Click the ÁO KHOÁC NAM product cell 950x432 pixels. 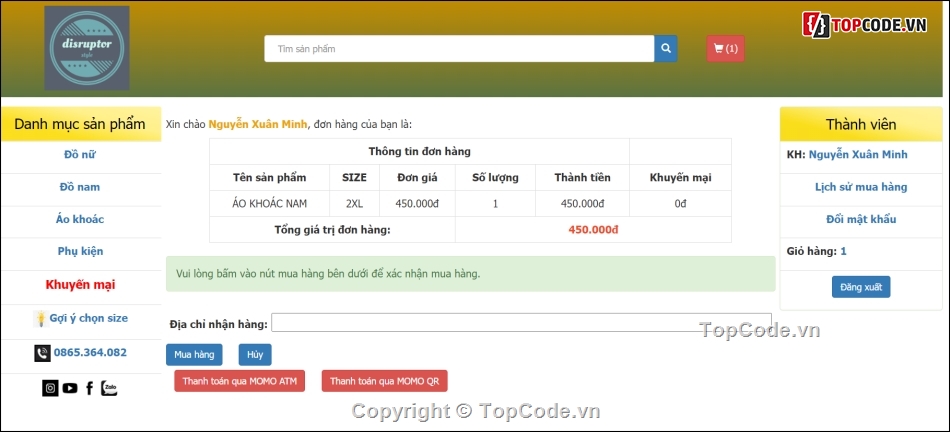coord(269,204)
